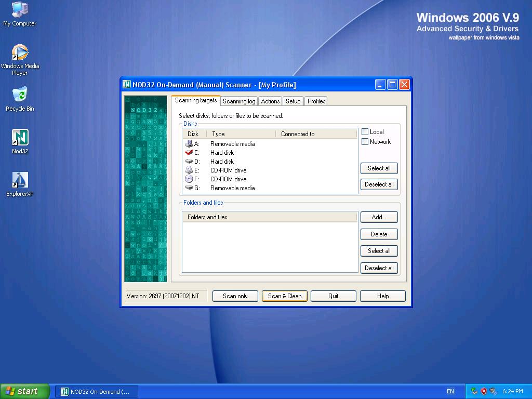Toggle the checked C: hard disk icon
The image size is (532, 399).
[189, 153]
